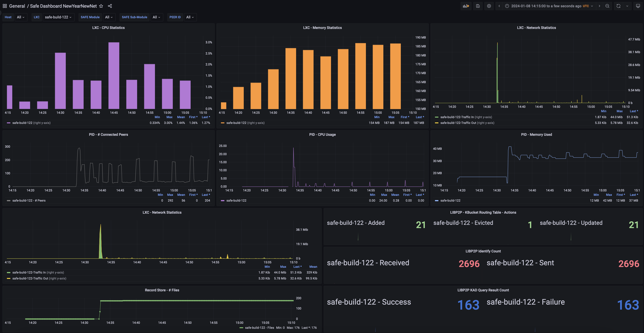The width and height of the screenshot is (644, 333).
Task: Toggle safe-build-122 series in PID Memory Used legend
Action: tap(450, 200)
